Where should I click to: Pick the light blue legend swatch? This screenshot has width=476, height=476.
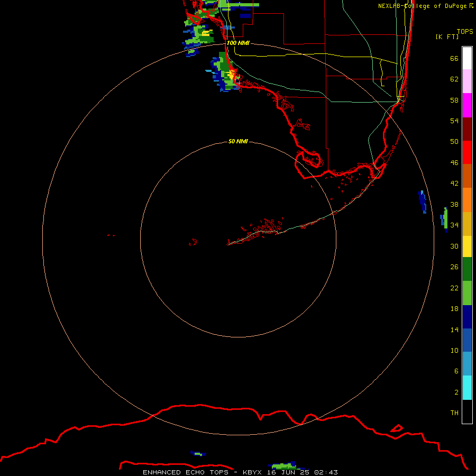[x=467, y=364]
